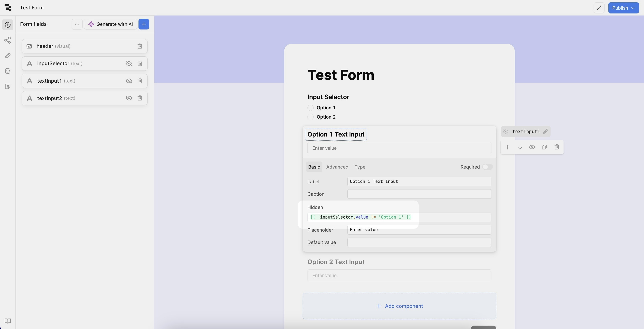Open the workflow share-nodes sidebar icon
The image size is (644, 329).
tap(8, 40)
